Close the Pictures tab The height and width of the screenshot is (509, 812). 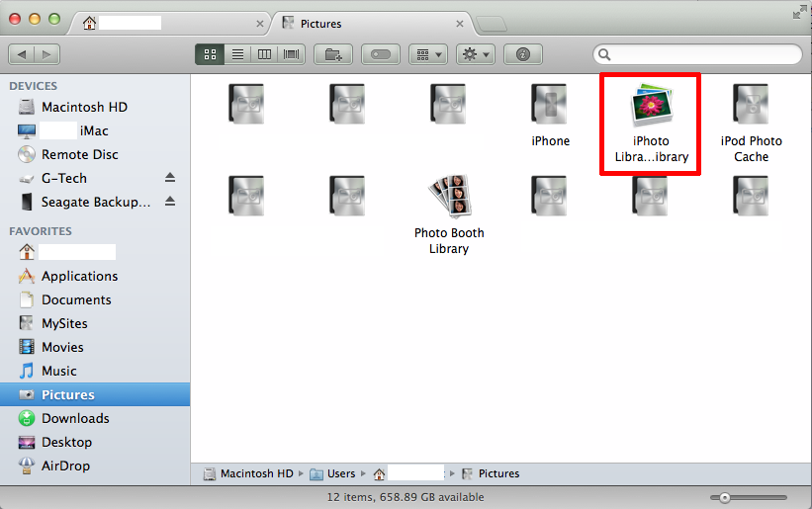pyautogui.click(x=459, y=24)
